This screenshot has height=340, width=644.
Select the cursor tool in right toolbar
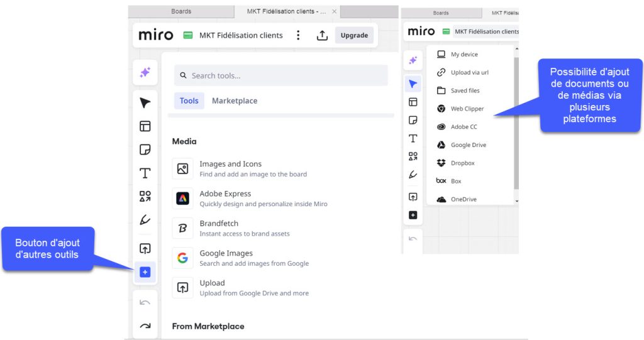413,84
